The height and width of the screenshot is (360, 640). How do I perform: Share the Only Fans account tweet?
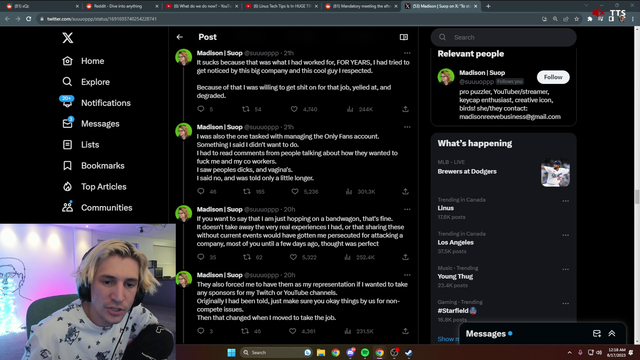point(405,191)
